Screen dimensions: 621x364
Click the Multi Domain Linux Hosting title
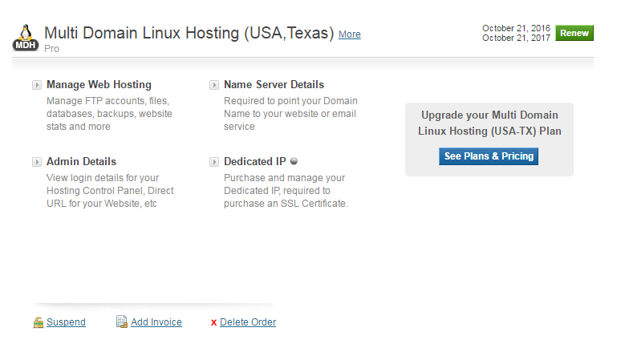(189, 33)
